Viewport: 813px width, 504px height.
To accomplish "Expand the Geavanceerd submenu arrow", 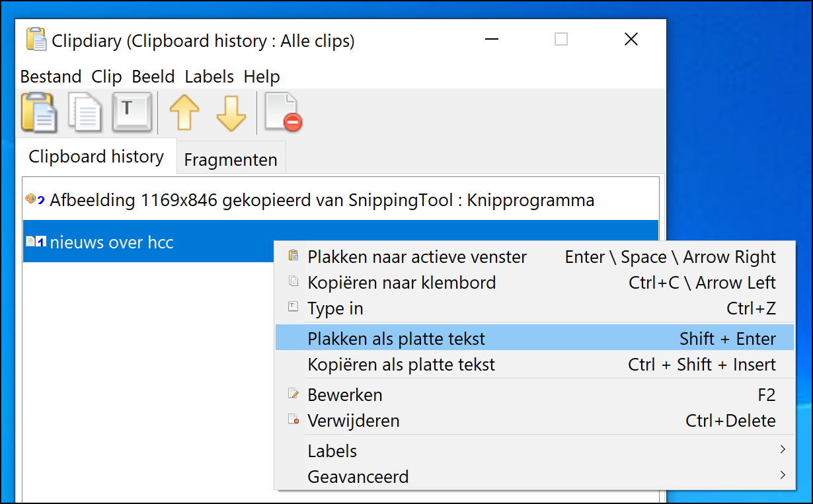I will pos(783,476).
